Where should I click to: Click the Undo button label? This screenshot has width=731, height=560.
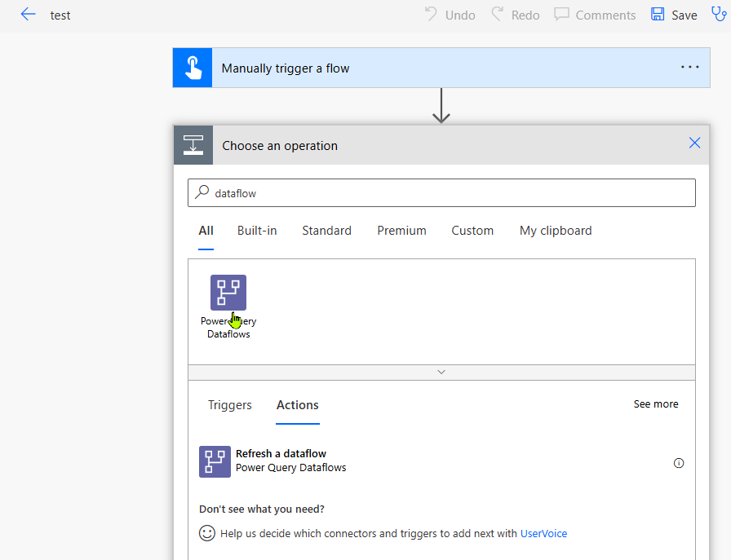[x=460, y=15]
